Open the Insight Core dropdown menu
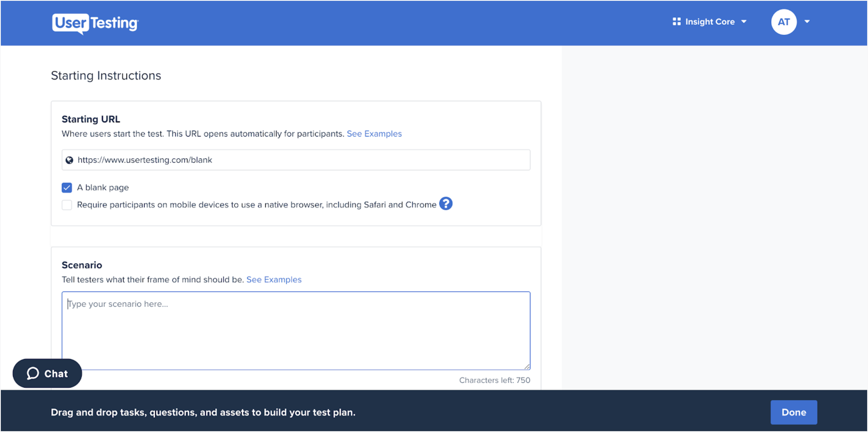 [x=710, y=22]
